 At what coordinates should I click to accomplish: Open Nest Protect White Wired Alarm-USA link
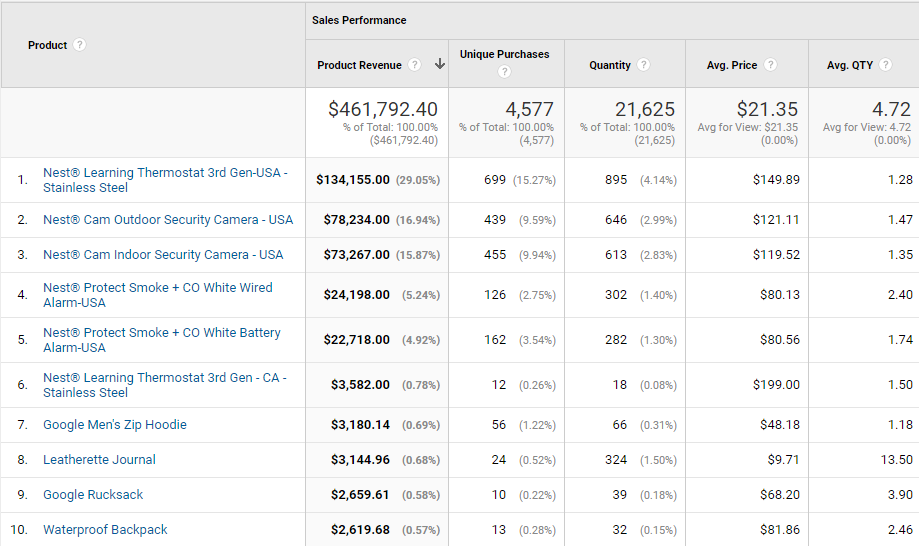tap(158, 295)
